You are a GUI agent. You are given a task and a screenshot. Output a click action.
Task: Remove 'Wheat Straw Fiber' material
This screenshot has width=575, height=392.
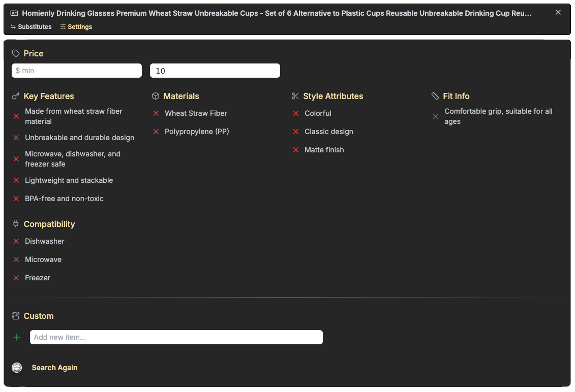click(x=156, y=113)
